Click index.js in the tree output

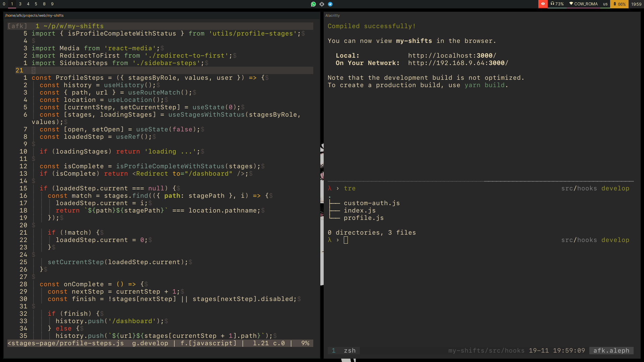pyautogui.click(x=360, y=210)
